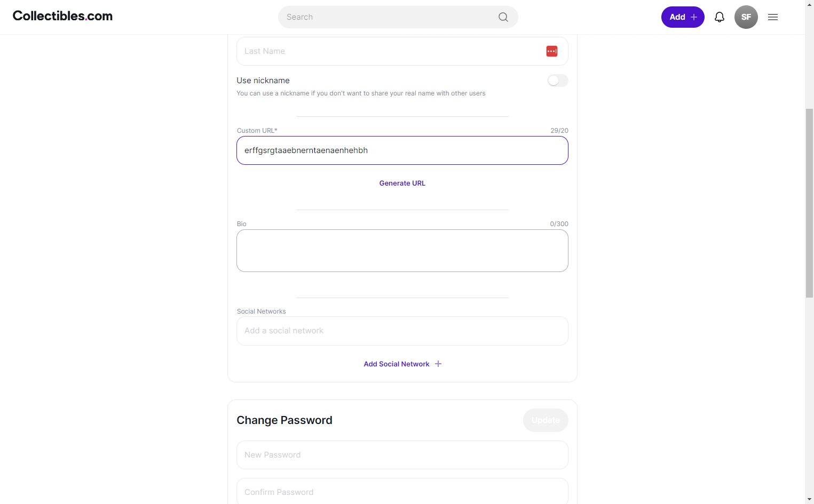Click the Add button in header

coord(683,17)
